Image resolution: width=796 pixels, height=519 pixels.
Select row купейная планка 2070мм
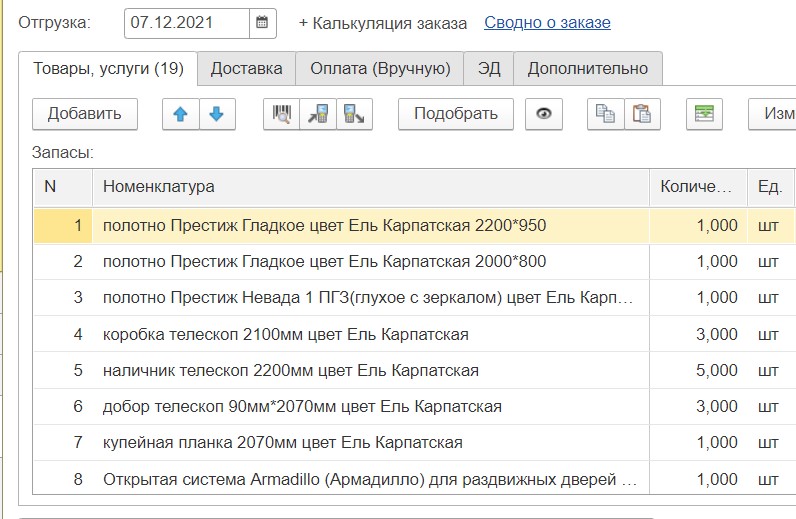pos(414,442)
